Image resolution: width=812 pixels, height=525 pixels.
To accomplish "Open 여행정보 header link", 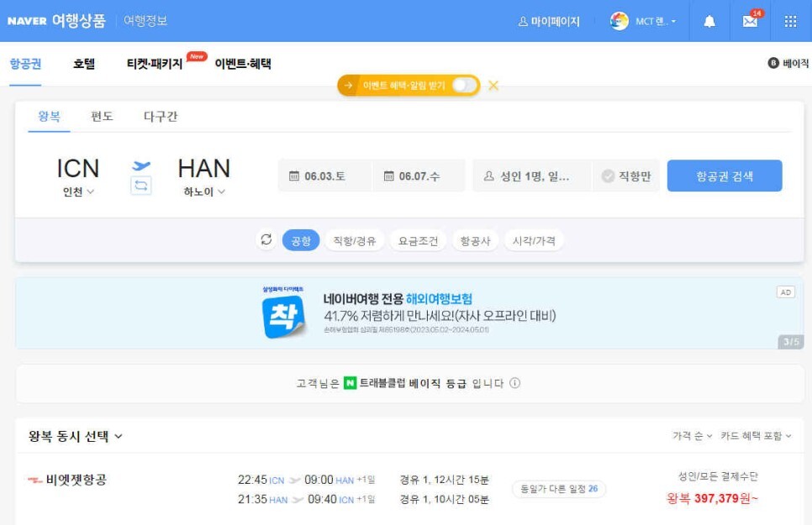I will (145, 21).
